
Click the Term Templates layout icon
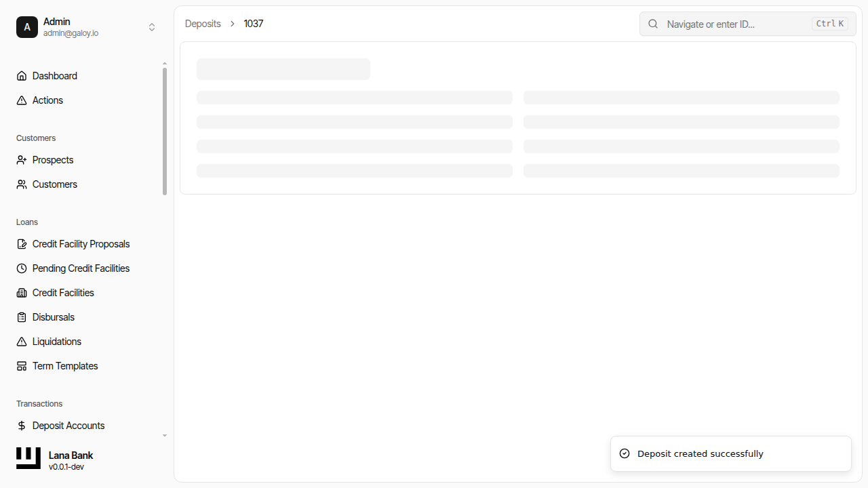(x=22, y=366)
